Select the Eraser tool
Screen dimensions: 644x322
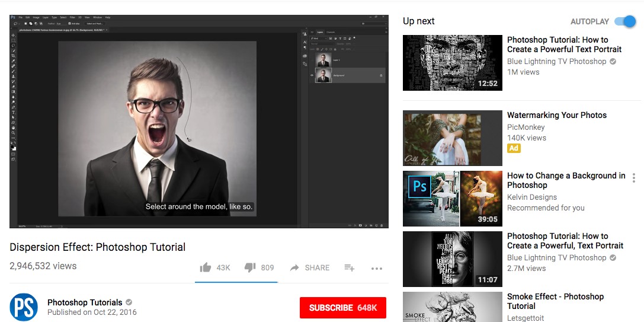point(13,87)
